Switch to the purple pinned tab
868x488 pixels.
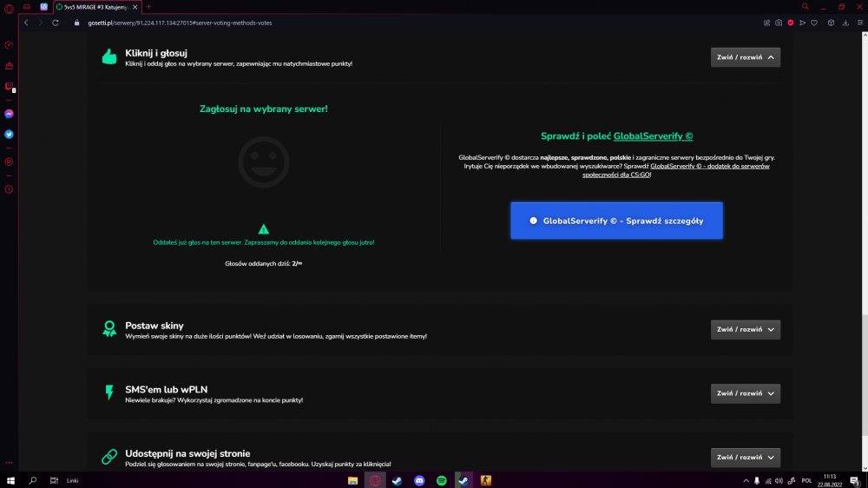[43, 7]
